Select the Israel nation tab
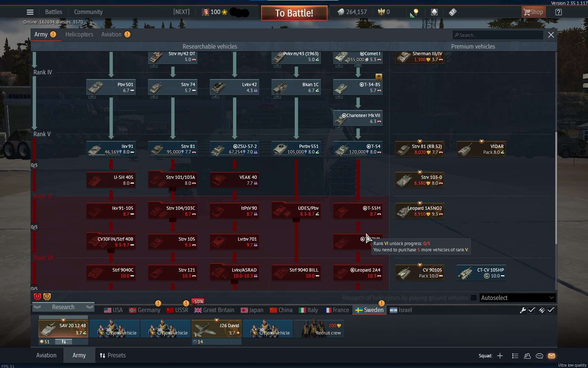 [401, 310]
